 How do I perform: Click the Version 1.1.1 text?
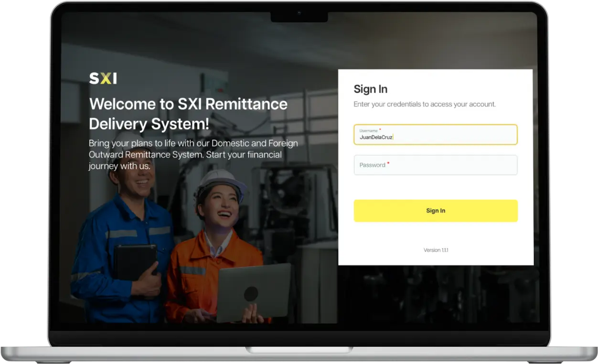click(x=436, y=250)
